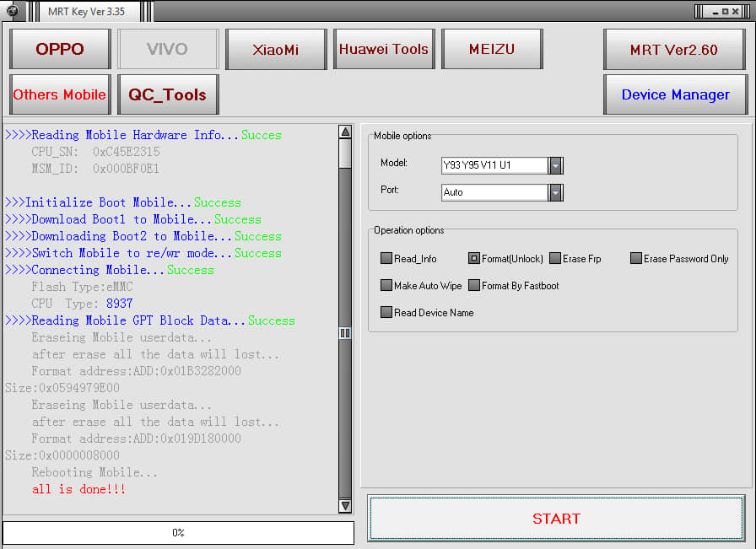Image resolution: width=756 pixels, height=549 pixels.
Task: Click the MRT Key Ver 3.35 title tab
Action: coord(87,12)
